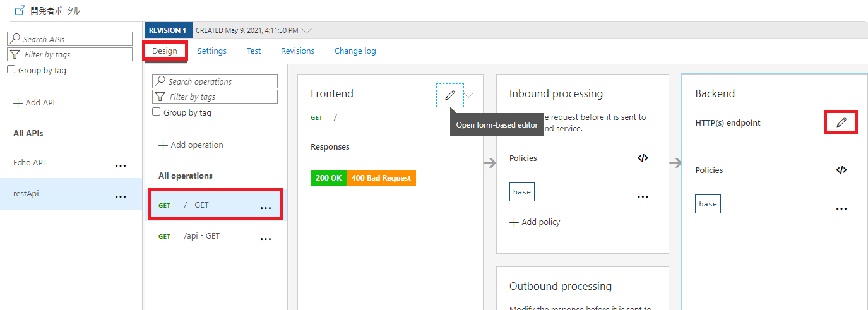Open ellipsis menu for / - GET operation
Image resolution: width=868 pixels, height=310 pixels.
click(x=266, y=208)
